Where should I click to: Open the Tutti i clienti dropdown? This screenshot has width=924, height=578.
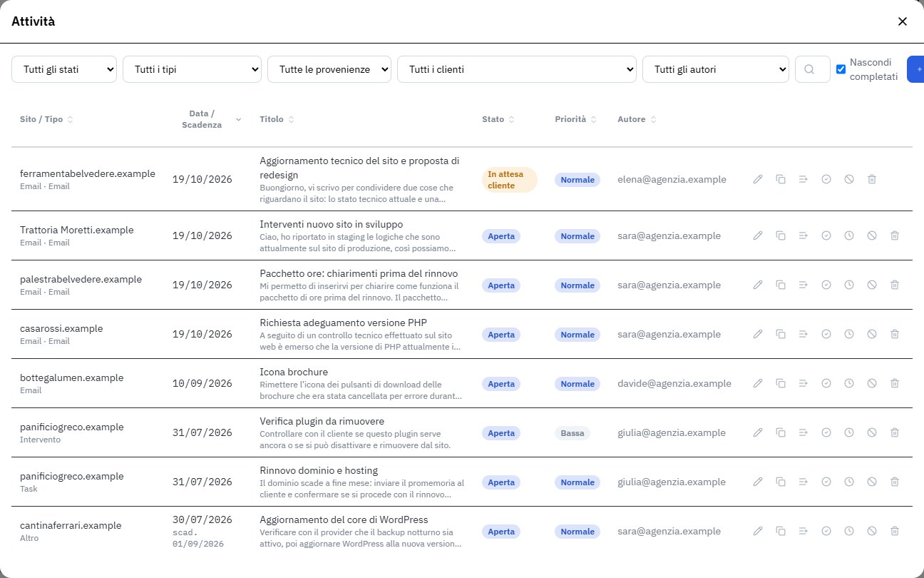coord(517,69)
